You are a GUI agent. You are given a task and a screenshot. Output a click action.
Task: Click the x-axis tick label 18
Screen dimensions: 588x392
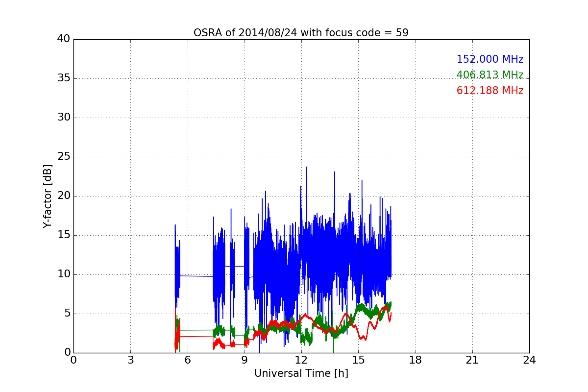coord(415,360)
